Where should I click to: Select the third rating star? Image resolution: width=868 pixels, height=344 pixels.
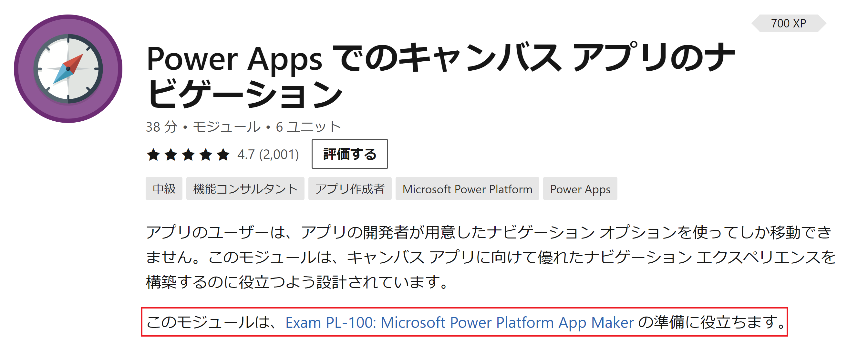188,155
